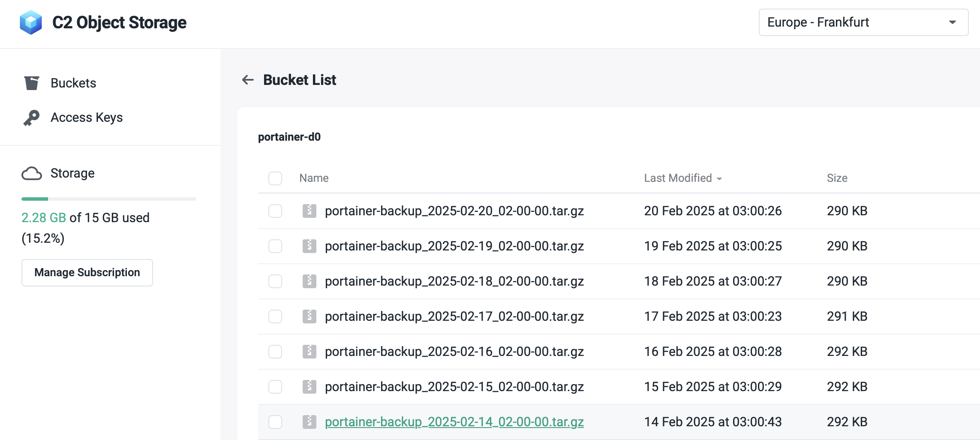Click the 291 KB size value
The width and height of the screenshot is (980, 440).
point(847,316)
